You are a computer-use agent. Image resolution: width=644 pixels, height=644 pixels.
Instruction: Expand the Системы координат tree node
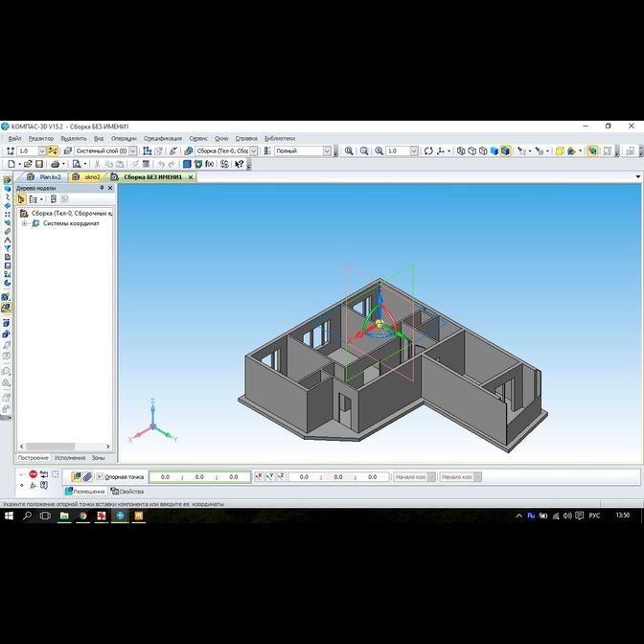pos(24,223)
